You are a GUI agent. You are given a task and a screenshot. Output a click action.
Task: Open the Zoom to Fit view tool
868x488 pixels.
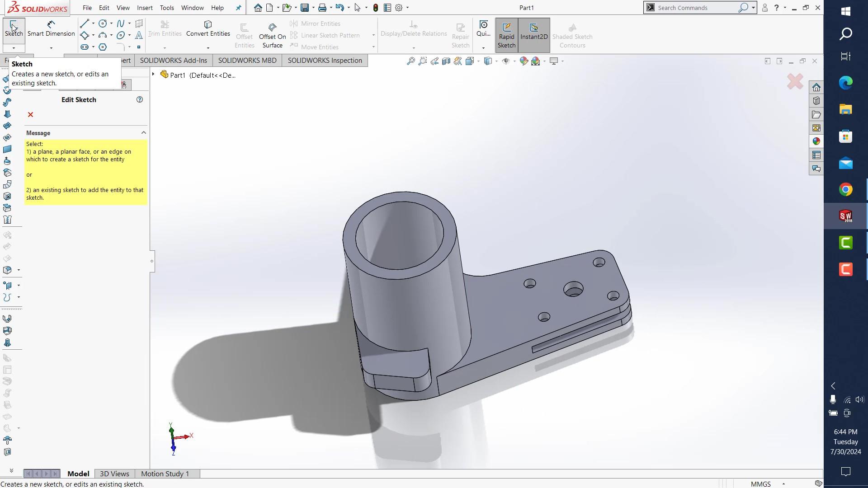[410, 61]
